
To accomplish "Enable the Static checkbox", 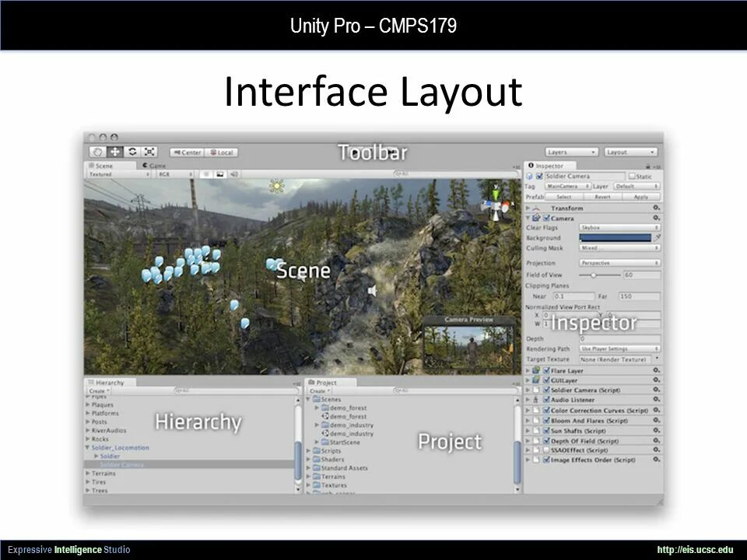I will tap(632, 177).
